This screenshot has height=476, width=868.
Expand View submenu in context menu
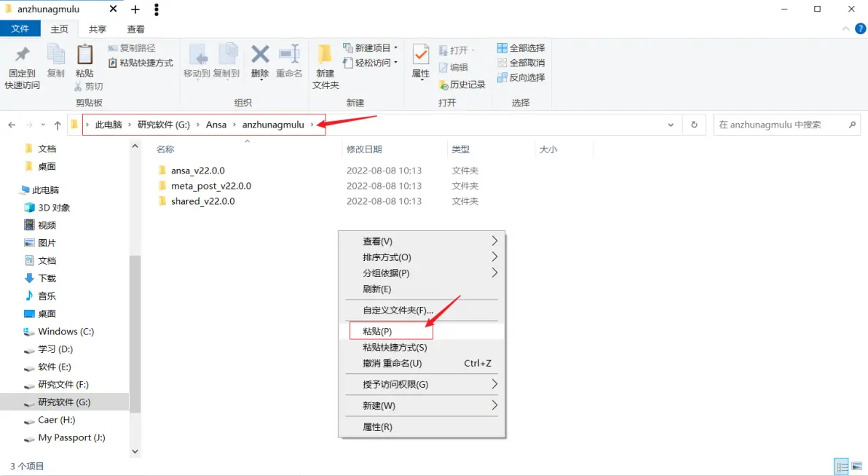click(422, 241)
